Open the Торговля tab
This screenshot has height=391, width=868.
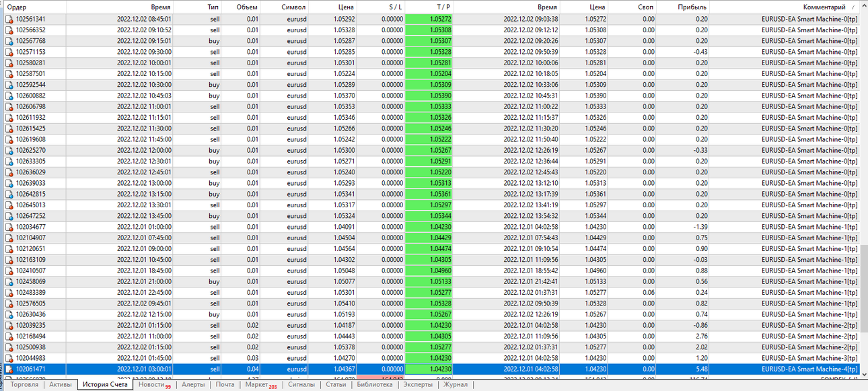point(24,385)
